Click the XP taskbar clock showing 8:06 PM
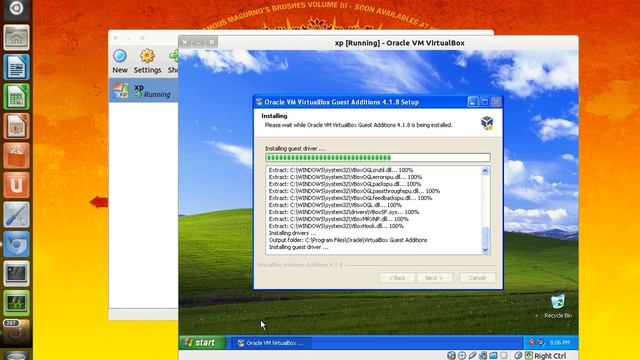The image size is (640, 360). tap(560, 342)
